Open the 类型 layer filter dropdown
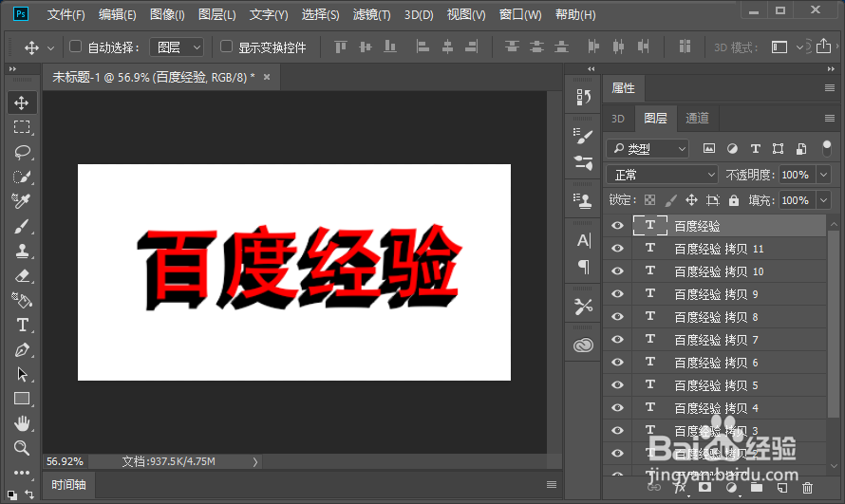This screenshot has width=845, height=504. [x=648, y=149]
